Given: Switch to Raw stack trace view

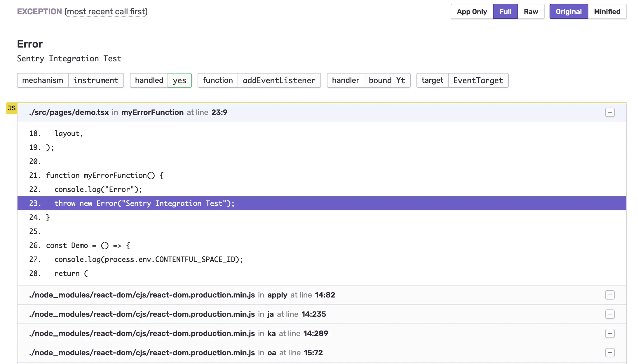Looking at the screenshot, I should coord(531,12).
